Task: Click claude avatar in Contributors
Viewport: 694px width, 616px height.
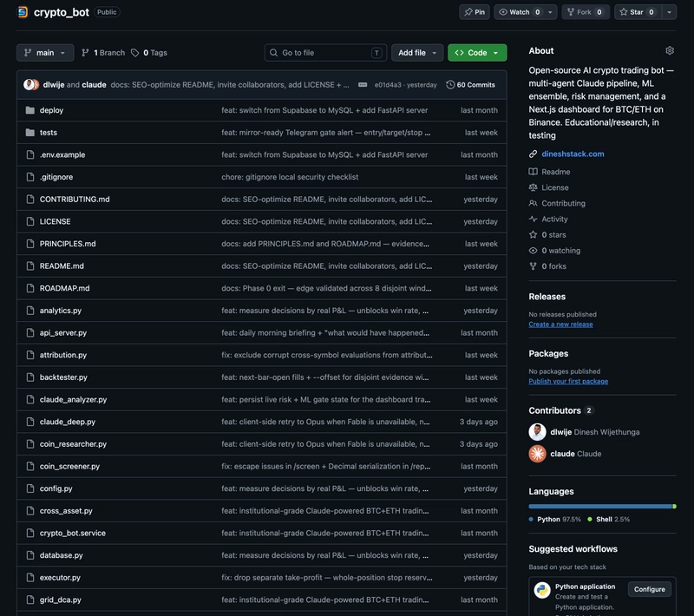Action: coord(537,454)
